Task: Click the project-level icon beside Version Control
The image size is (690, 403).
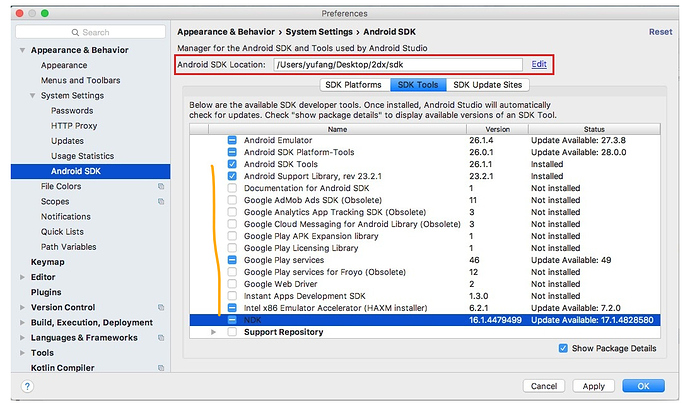Action: point(161,307)
